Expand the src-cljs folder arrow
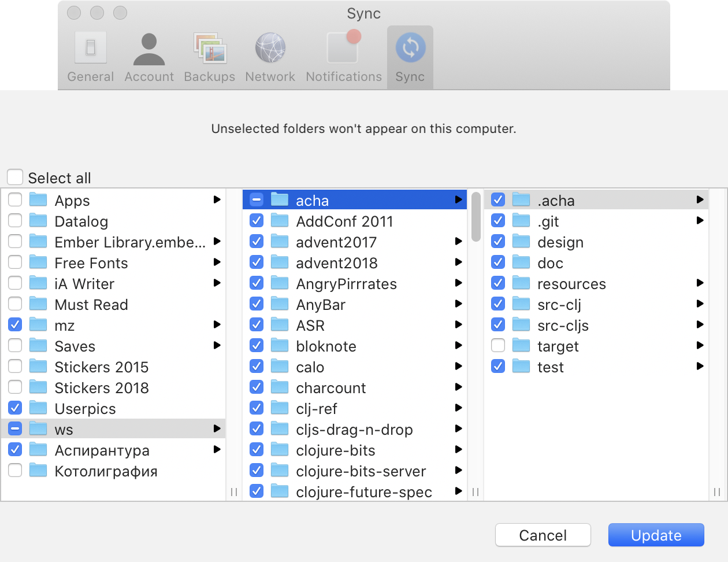The height and width of the screenshot is (562, 728). tap(700, 325)
